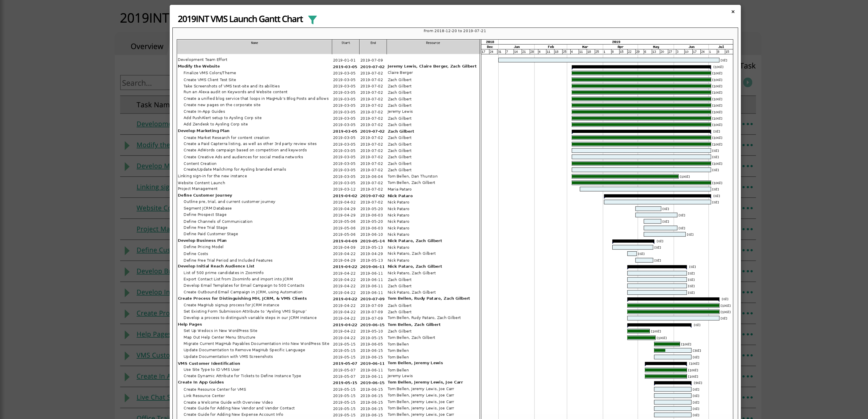Screen dimensions: 868x419
Task: Click the Linking sign-in Gantt progress bar
Action: pos(625,176)
